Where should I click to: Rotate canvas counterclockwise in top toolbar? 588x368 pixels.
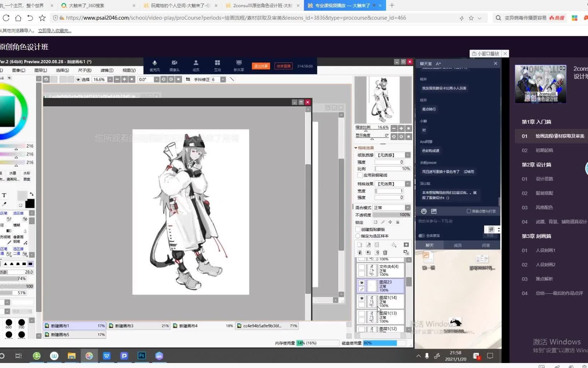[x=164, y=79]
